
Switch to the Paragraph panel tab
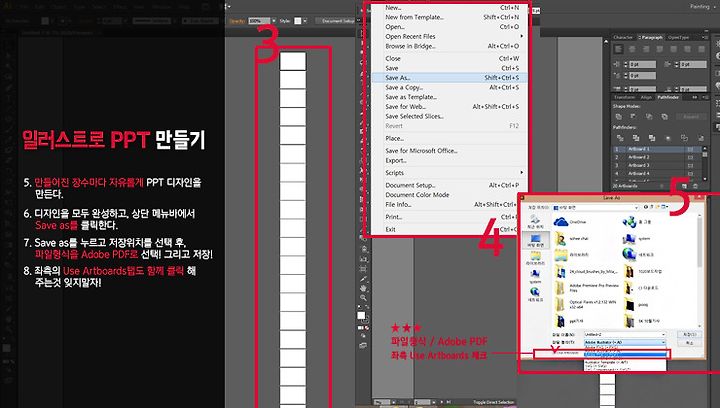[651, 37]
